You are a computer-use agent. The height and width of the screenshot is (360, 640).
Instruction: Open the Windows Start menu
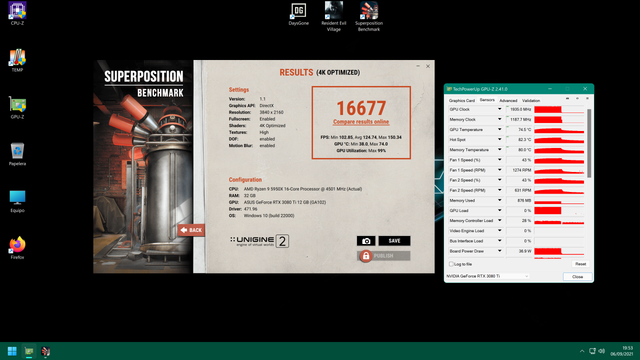(12, 351)
